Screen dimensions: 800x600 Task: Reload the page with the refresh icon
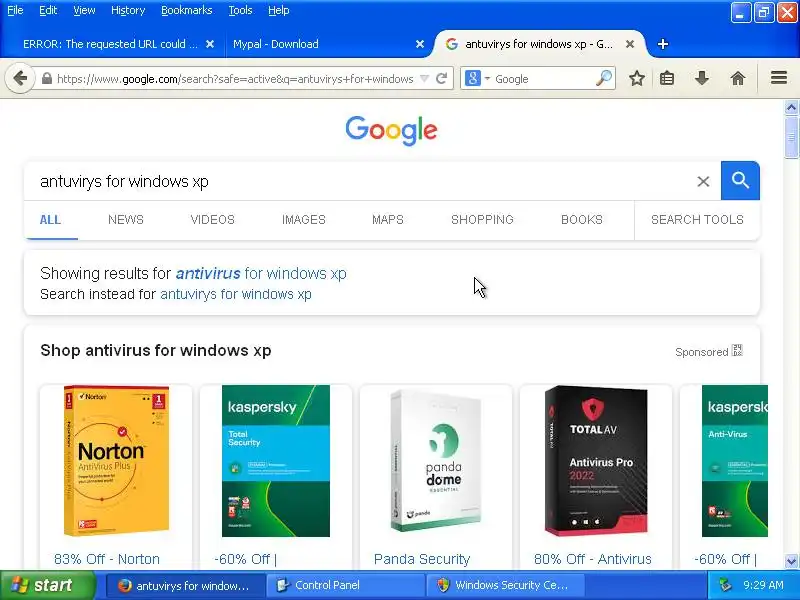click(x=442, y=79)
